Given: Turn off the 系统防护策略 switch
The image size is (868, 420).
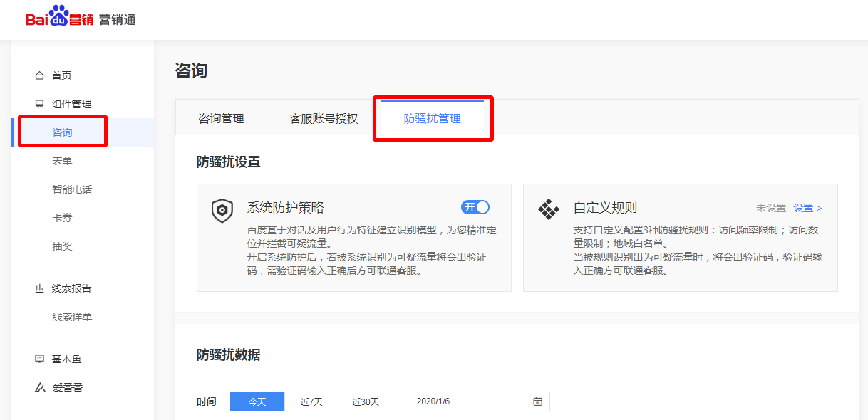Looking at the screenshot, I should 475,206.
